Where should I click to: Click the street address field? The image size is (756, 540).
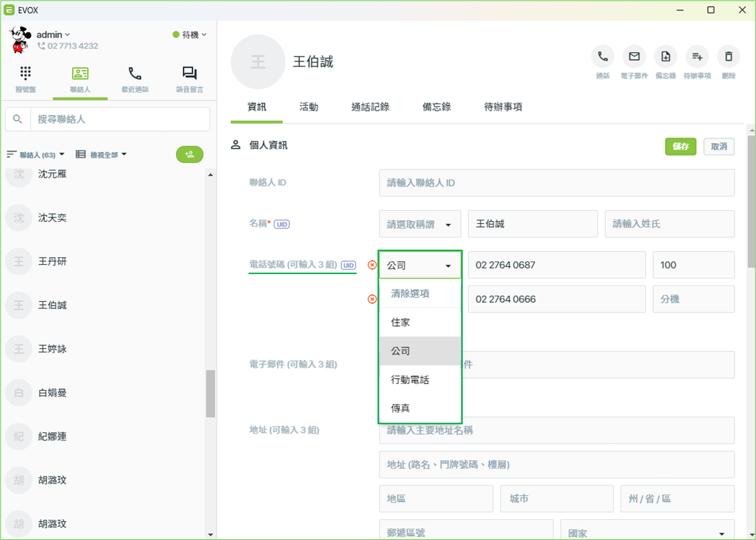click(556, 464)
